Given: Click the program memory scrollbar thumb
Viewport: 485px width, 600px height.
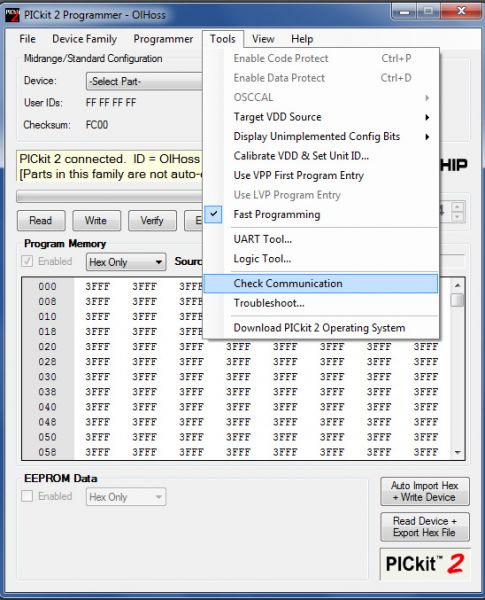Looking at the screenshot, I should (457, 300).
